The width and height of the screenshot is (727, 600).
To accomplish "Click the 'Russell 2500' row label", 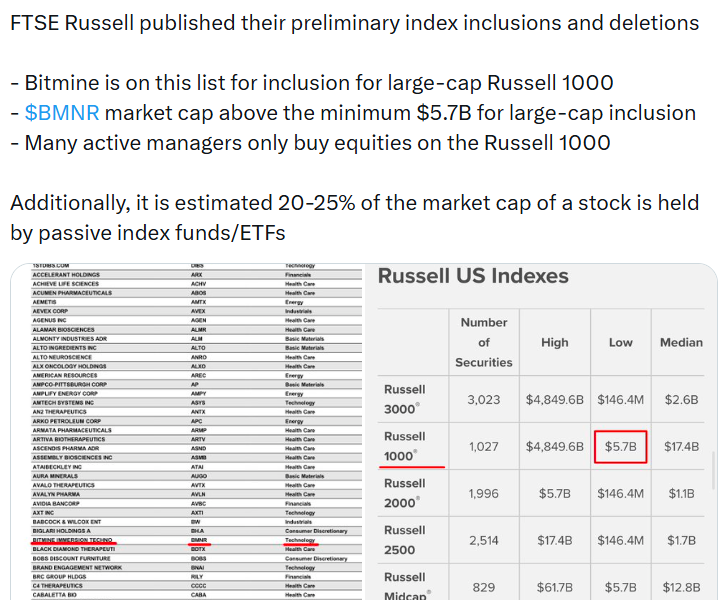I will click(x=405, y=540).
